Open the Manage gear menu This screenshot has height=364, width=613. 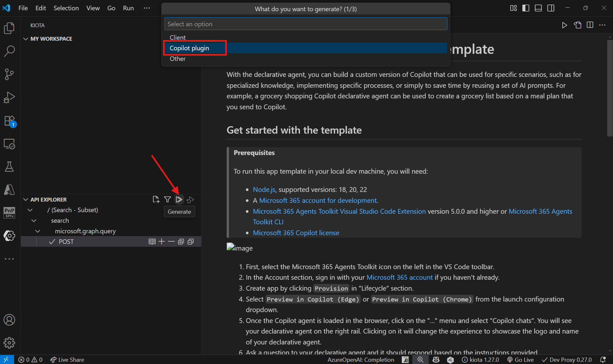coord(9,343)
